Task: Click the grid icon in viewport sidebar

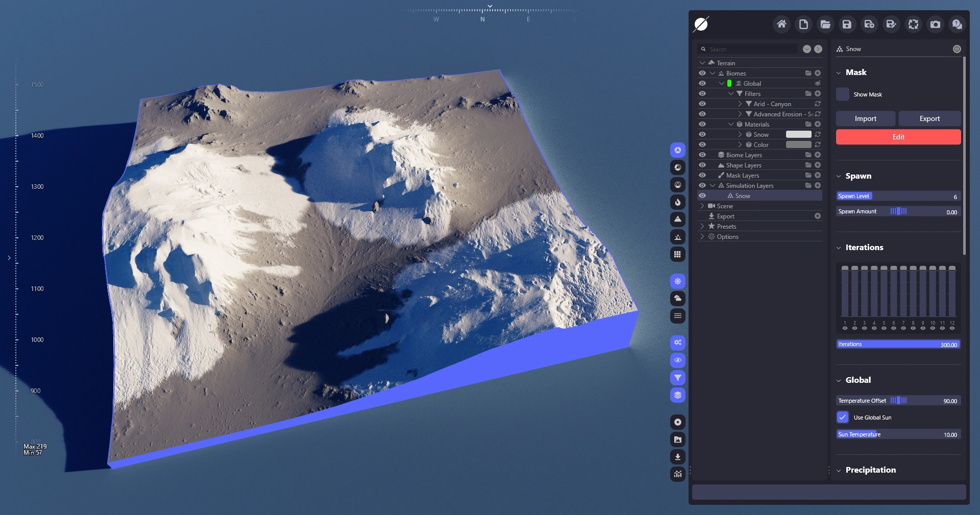Action: 677,254
